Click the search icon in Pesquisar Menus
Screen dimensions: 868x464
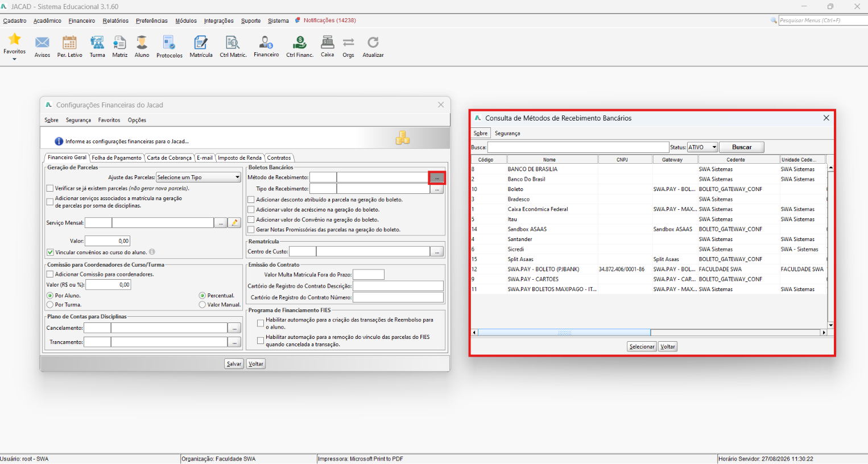click(x=774, y=20)
